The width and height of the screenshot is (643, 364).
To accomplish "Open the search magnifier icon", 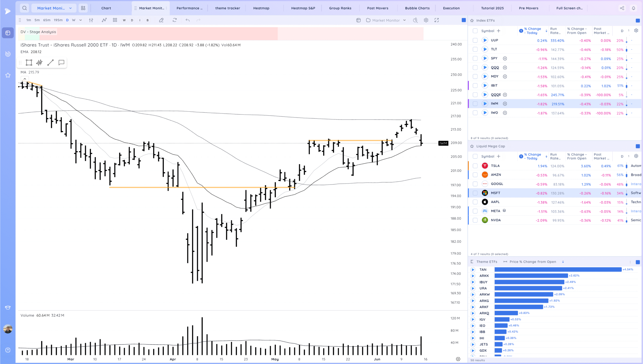I will (24, 8).
